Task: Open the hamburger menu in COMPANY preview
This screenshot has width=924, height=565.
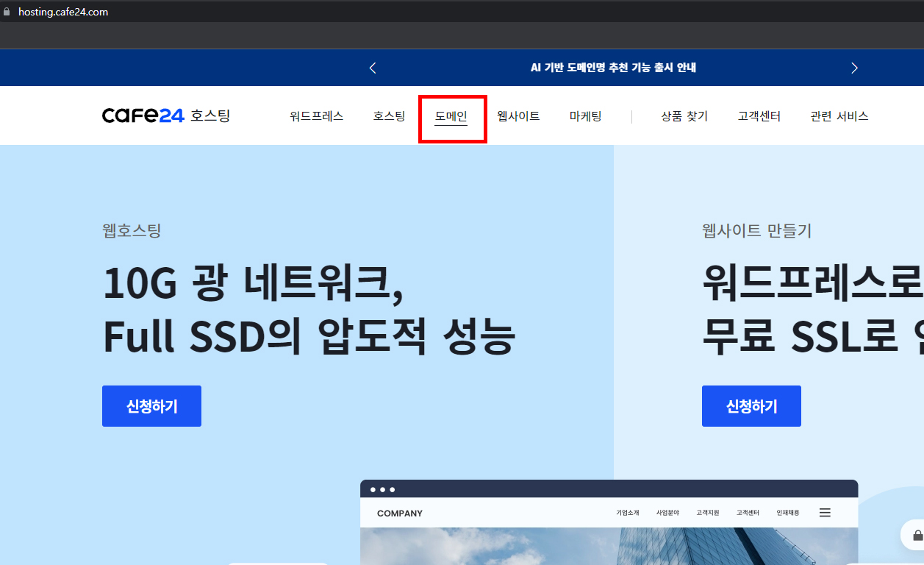Action: click(825, 513)
